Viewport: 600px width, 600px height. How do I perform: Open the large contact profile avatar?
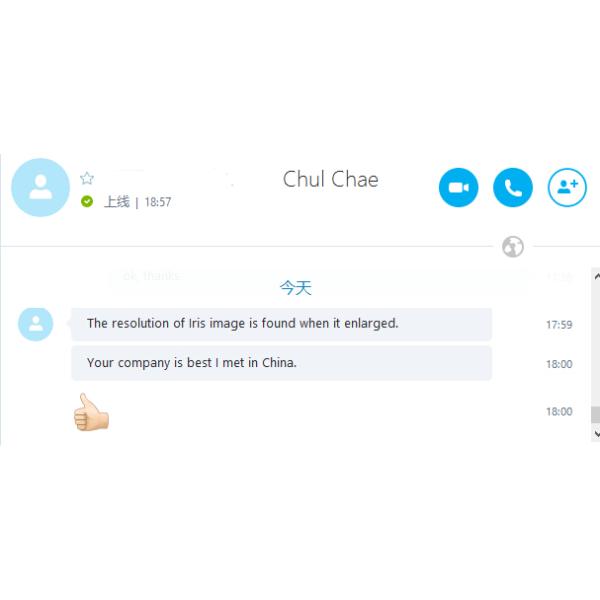(x=41, y=188)
